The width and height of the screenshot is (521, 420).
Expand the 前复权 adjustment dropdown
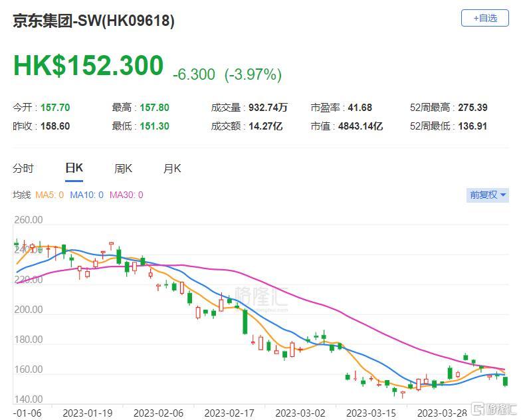click(488, 195)
